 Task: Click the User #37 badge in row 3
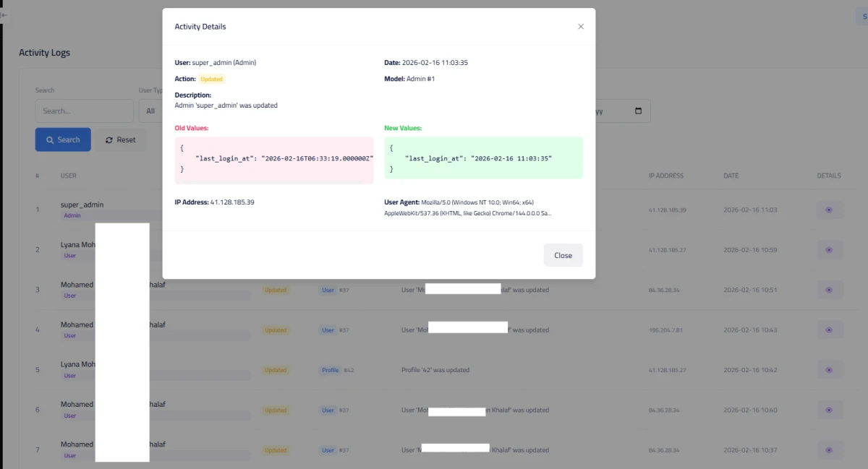(x=328, y=290)
